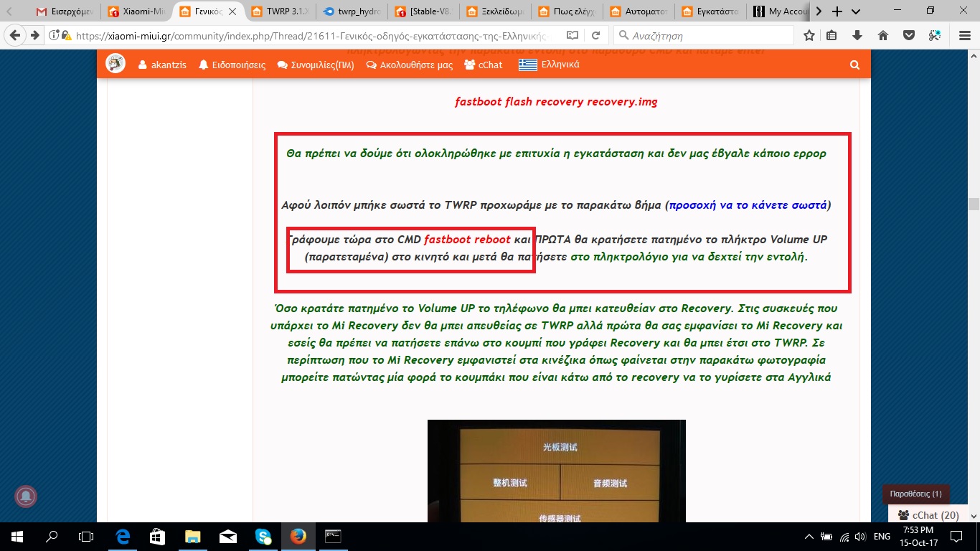Open the cChat (20) panel
Image resolution: width=980 pixels, height=551 pixels.
tap(928, 515)
